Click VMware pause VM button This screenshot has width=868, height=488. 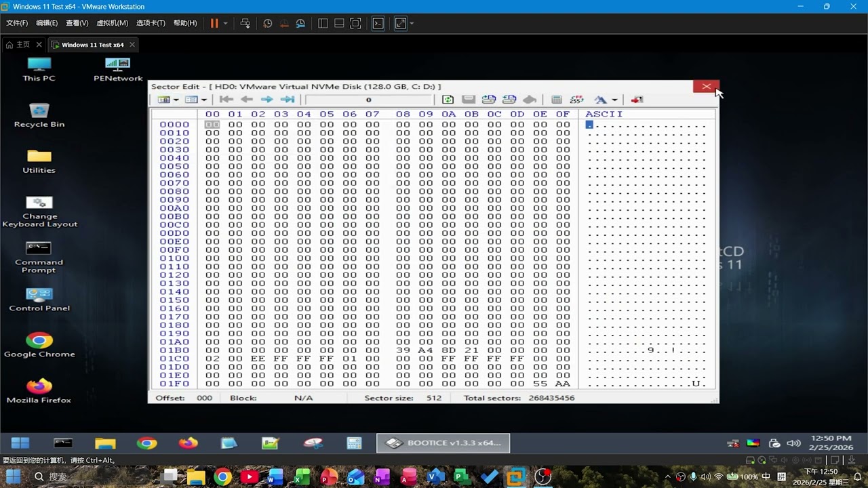(214, 23)
